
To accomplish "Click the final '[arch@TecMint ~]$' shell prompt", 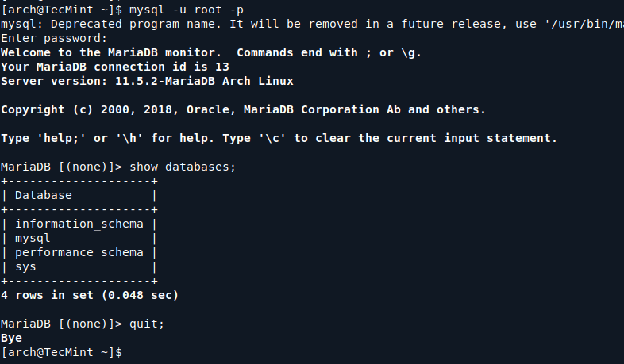I will pyautogui.click(x=61, y=351).
